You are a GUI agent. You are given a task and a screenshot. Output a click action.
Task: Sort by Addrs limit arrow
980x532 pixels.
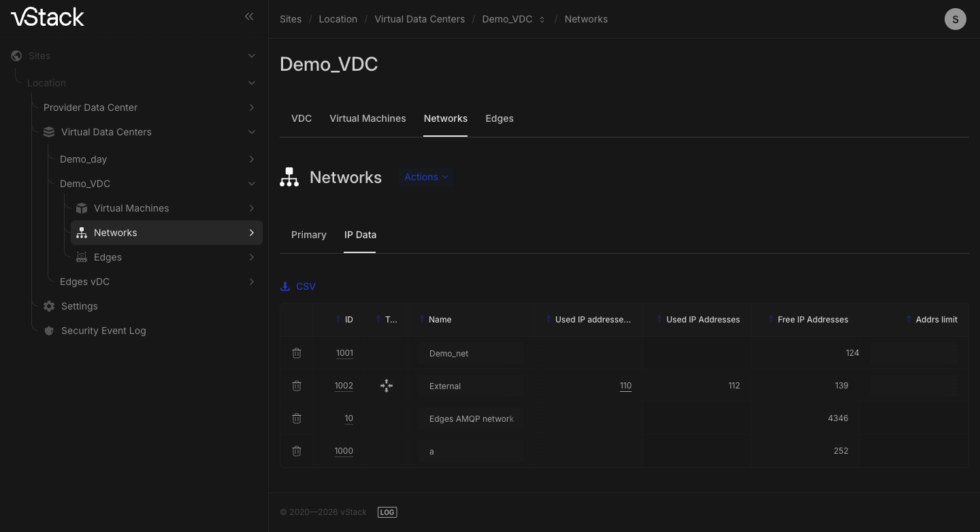coord(909,320)
